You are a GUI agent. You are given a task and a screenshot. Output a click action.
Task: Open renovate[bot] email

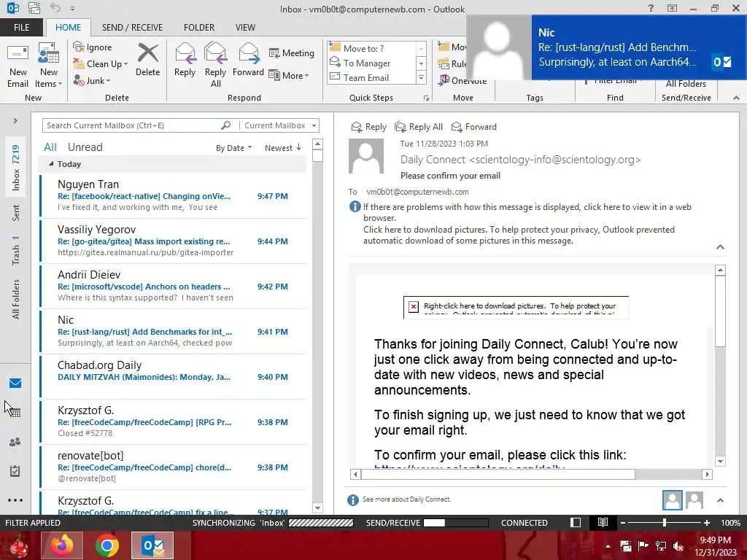[x=174, y=467]
